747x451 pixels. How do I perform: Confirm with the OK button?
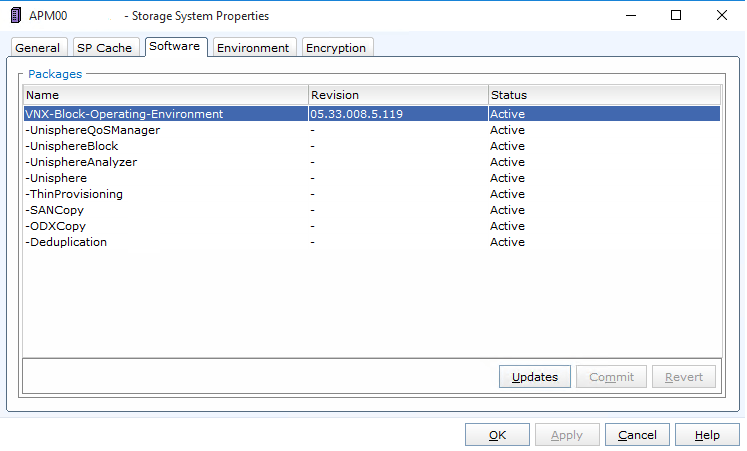click(x=497, y=435)
